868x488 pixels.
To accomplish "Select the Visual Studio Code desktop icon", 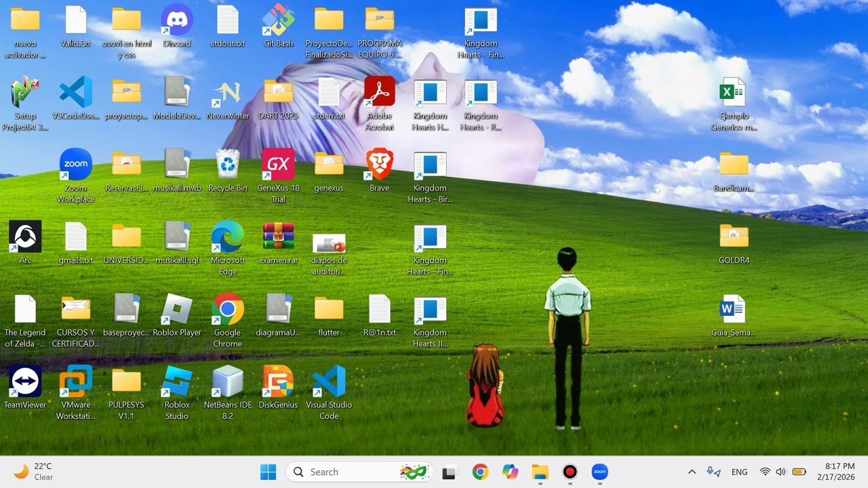I will tap(329, 393).
